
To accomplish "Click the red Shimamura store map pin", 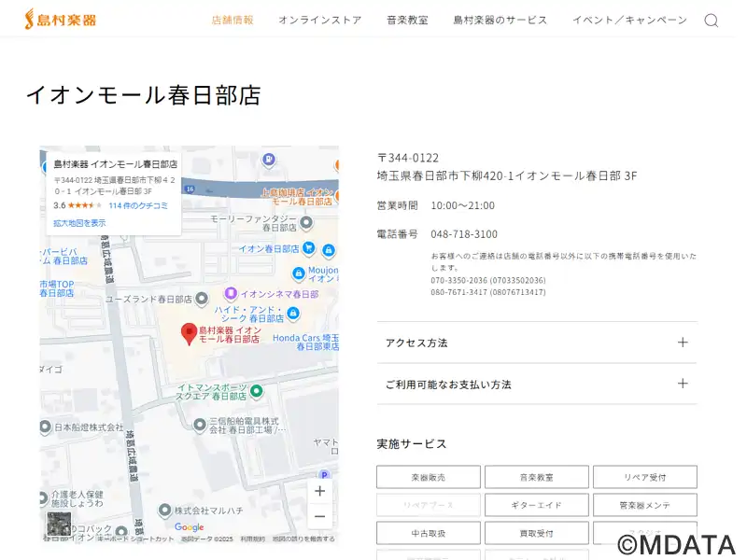I will [x=189, y=333].
